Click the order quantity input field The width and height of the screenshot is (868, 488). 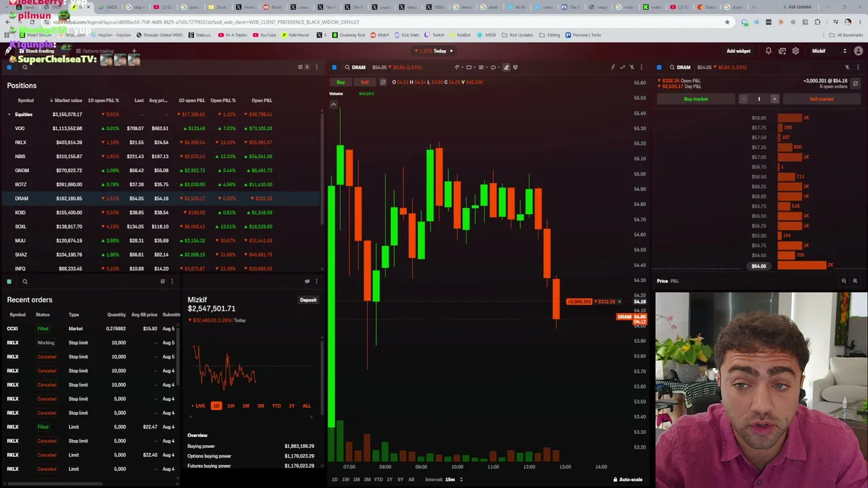pyautogui.click(x=759, y=99)
